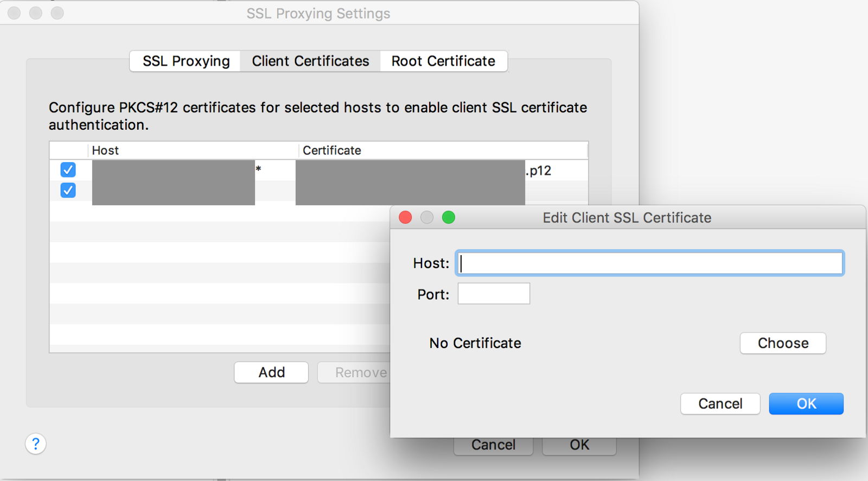Open help with the question mark icon

pos(36,444)
